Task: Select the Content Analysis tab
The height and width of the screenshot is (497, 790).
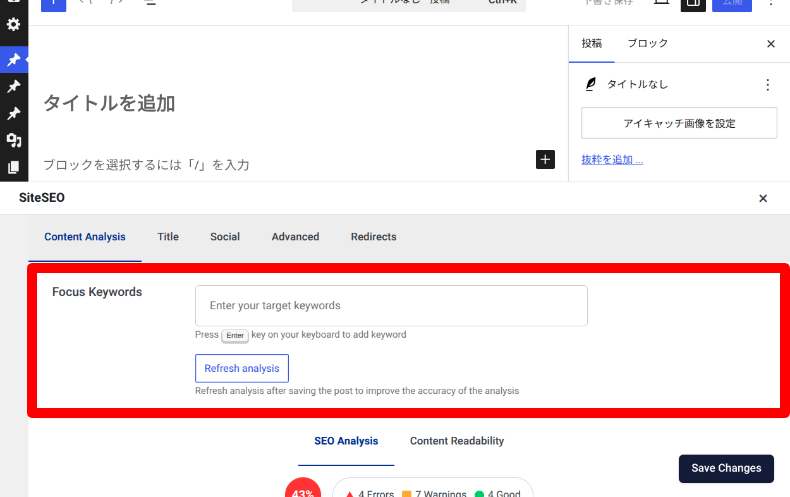Action: coord(85,237)
